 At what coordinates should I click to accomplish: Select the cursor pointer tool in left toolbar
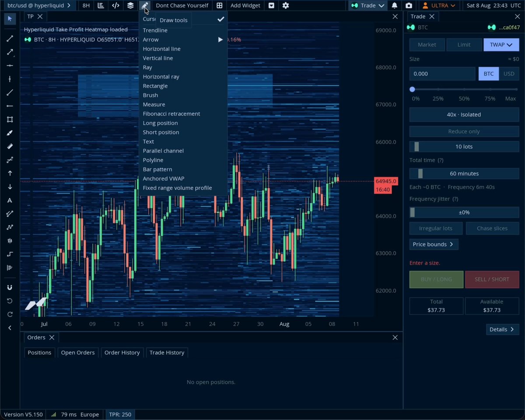(10, 19)
